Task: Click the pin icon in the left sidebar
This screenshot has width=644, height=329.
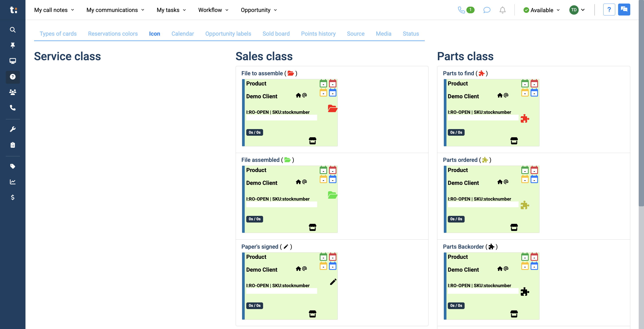Action: click(x=12, y=45)
